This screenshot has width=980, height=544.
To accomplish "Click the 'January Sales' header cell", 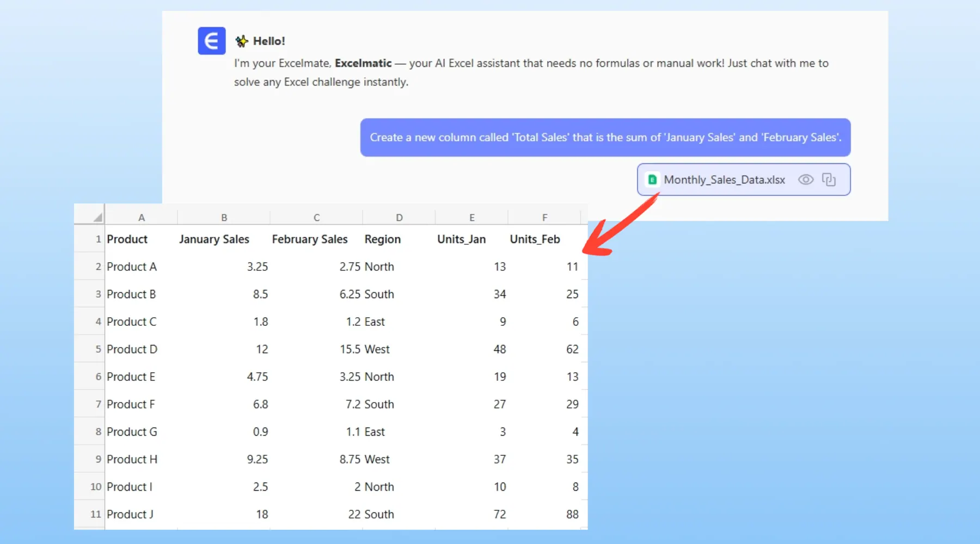I will click(x=214, y=239).
